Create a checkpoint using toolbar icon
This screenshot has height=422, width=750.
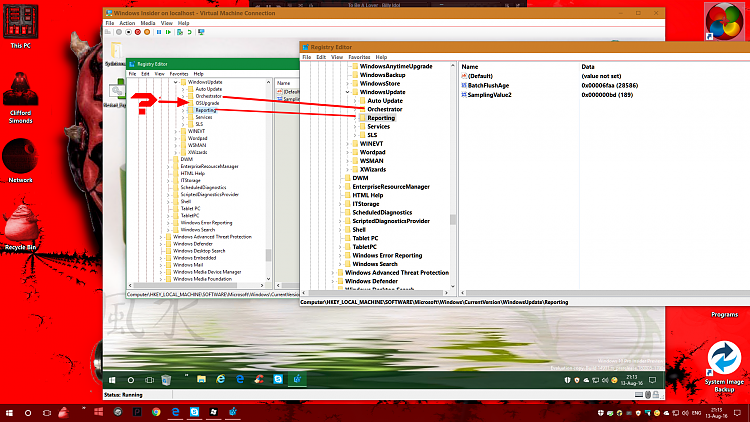(x=180, y=32)
